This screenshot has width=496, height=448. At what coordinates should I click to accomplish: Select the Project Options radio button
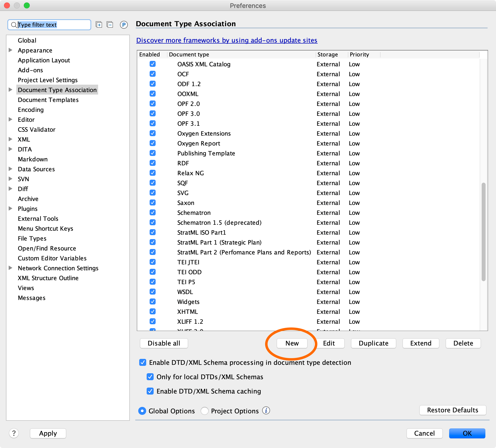pos(204,411)
